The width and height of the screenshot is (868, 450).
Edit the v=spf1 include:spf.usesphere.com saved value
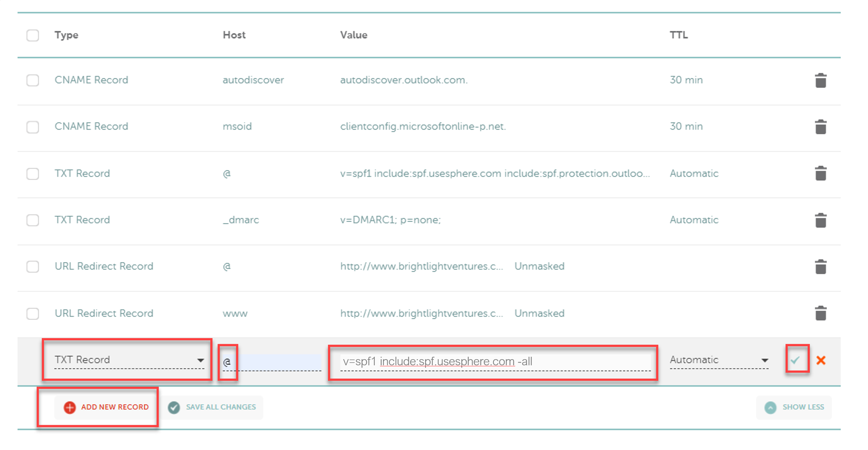tap(495, 173)
